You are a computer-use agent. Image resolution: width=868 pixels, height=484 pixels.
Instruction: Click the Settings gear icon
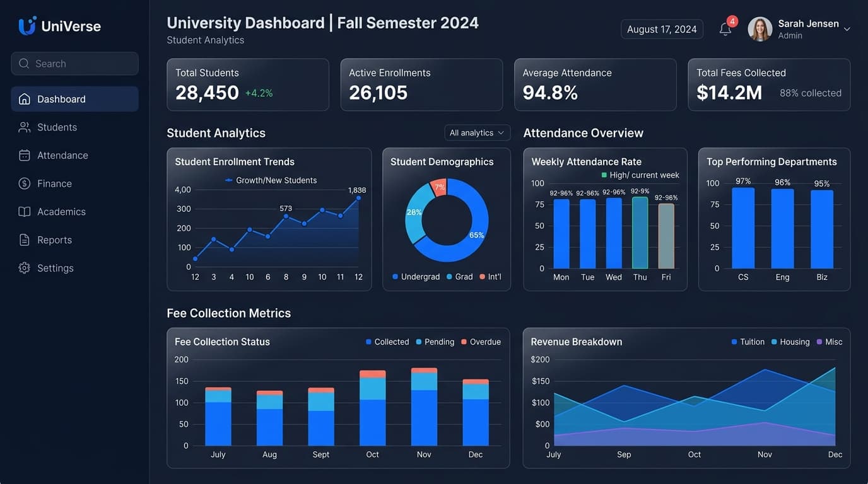pos(25,268)
